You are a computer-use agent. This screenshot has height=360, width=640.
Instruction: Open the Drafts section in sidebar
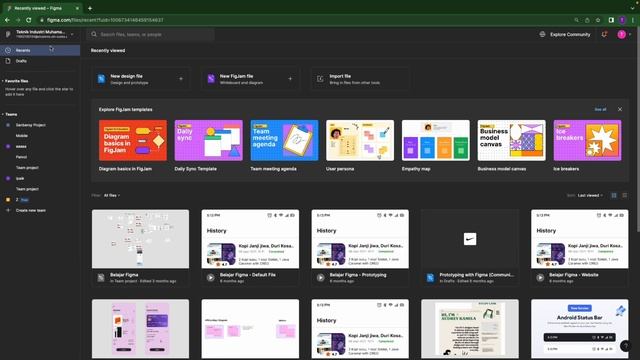coord(40,61)
